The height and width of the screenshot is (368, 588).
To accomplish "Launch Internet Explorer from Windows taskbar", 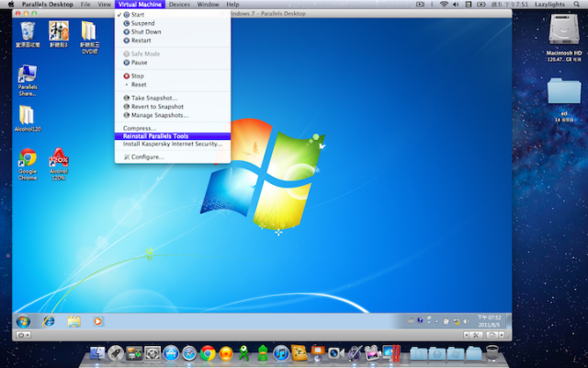I will pyautogui.click(x=49, y=321).
